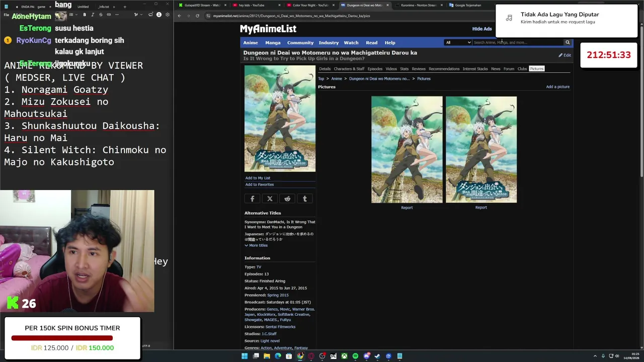Open Spotify from the taskbar
This screenshot has width=644, height=362.
pyautogui.click(x=355, y=356)
